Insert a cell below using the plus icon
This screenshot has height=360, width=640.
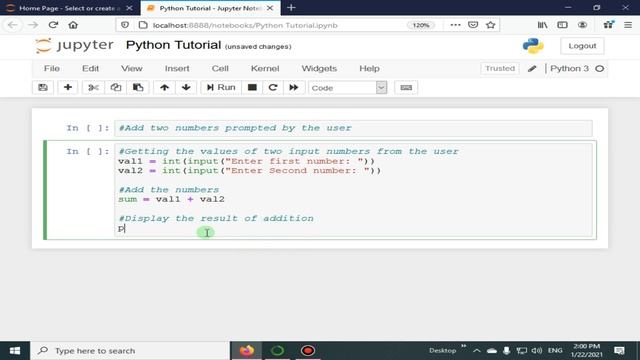tap(68, 87)
